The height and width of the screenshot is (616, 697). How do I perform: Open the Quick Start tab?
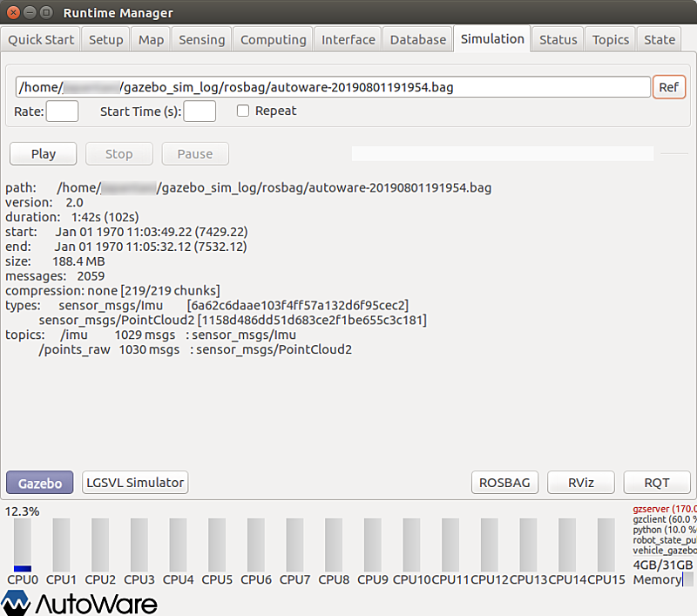[x=41, y=39]
